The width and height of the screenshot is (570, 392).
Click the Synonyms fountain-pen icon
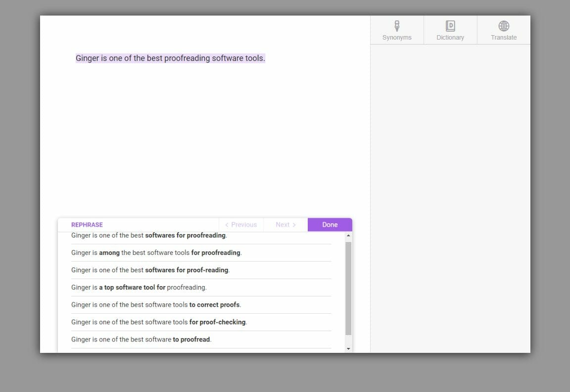click(396, 24)
